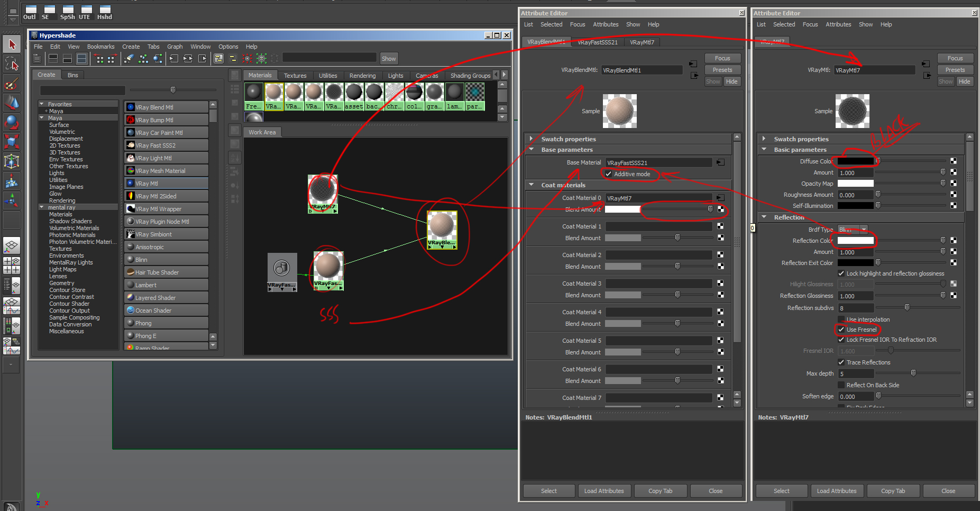Viewport: 980px width, 511px height.
Task: Click the VRayBlendMtl name input field
Action: pyautogui.click(x=642, y=70)
